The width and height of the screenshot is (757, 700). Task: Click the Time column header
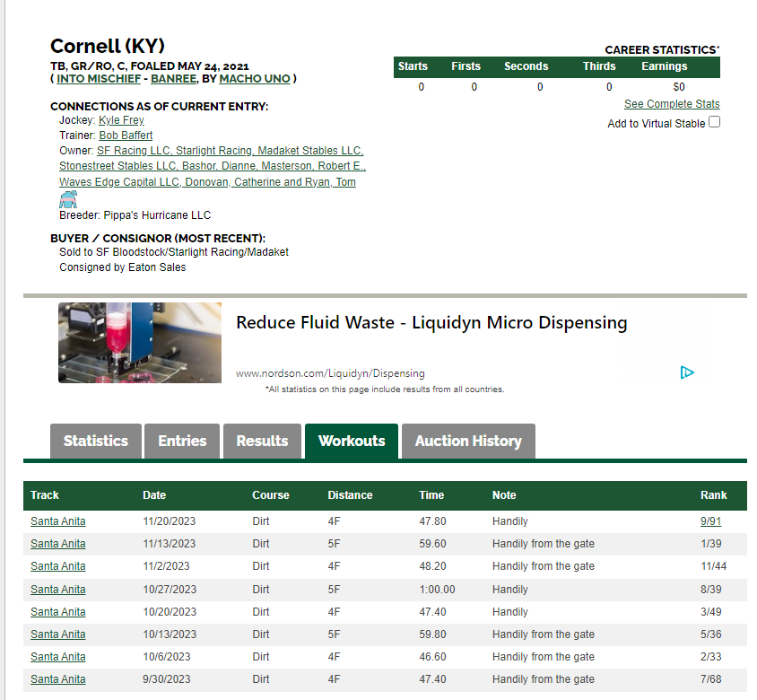[431, 495]
